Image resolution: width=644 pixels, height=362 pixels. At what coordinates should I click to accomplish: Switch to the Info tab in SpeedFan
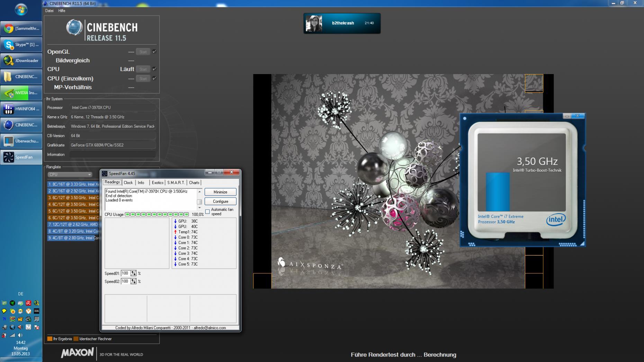[141, 183]
